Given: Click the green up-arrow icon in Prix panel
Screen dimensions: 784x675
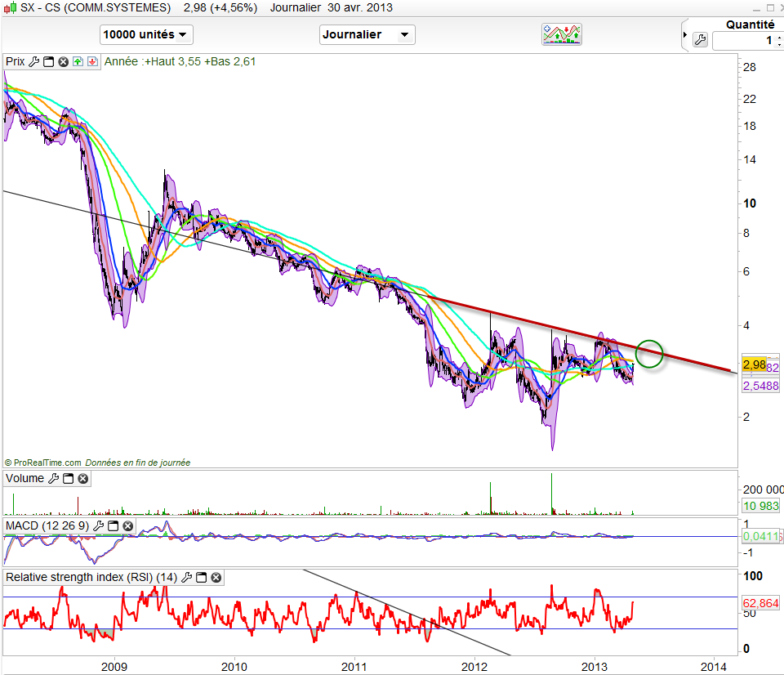Looking at the screenshot, I should 78,61.
